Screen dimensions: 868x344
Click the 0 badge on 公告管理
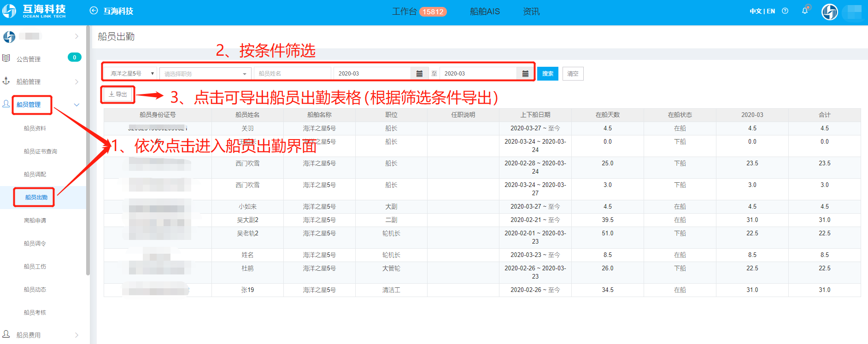point(75,57)
